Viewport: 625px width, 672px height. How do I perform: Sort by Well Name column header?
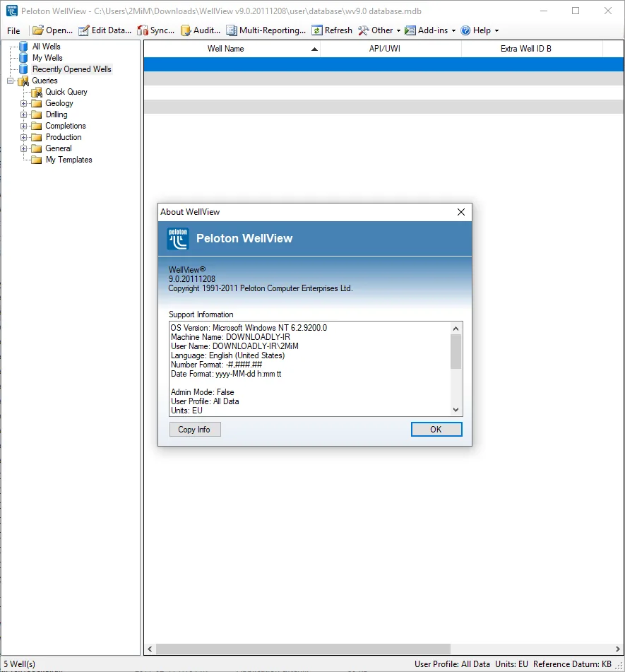point(232,49)
